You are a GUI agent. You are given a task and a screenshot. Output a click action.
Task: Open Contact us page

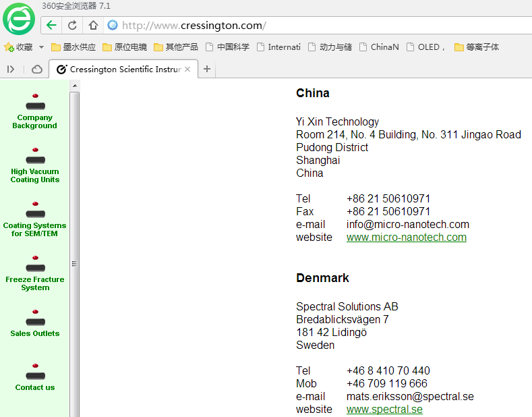point(35,387)
